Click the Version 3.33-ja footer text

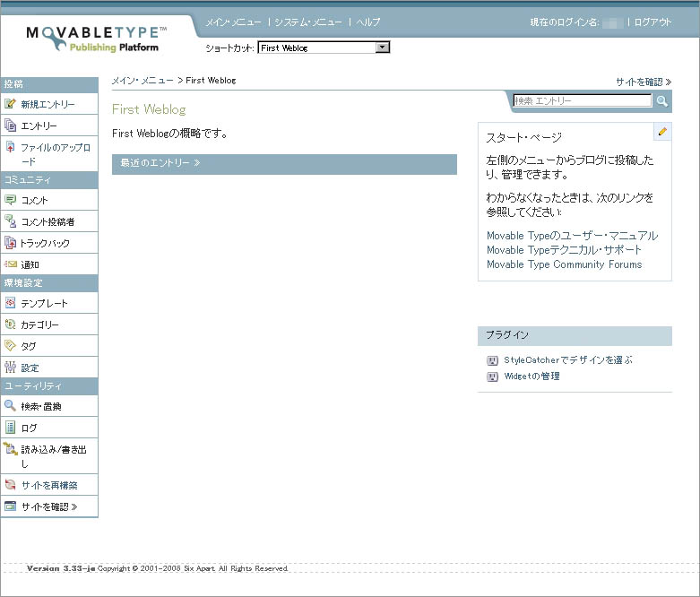[61, 568]
